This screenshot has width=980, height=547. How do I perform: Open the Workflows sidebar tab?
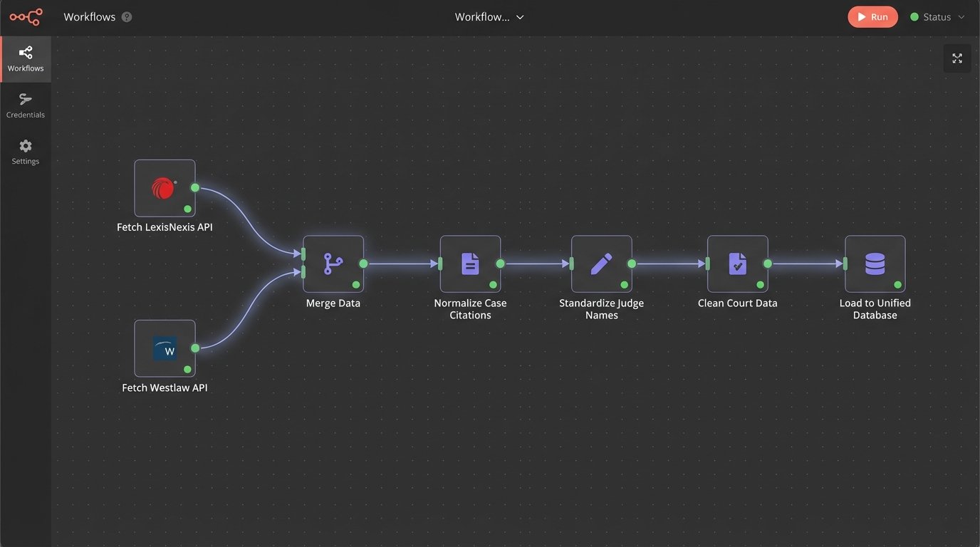pyautogui.click(x=26, y=59)
